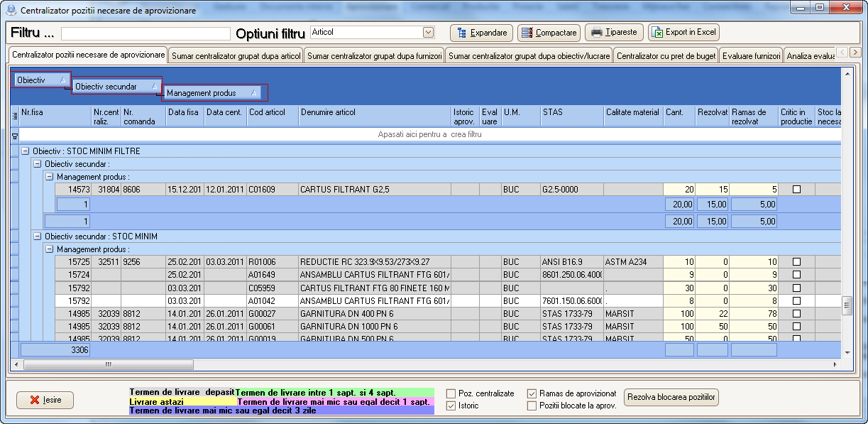Collapse Obiectiv secundar : STOC MINIM group
The width and height of the screenshot is (868, 424).
pyautogui.click(x=38, y=237)
